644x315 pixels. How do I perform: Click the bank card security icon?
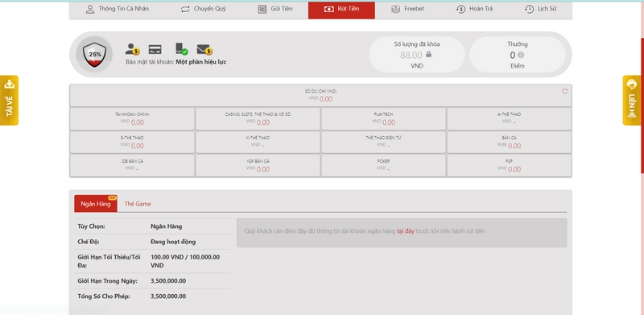tap(155, 49)
